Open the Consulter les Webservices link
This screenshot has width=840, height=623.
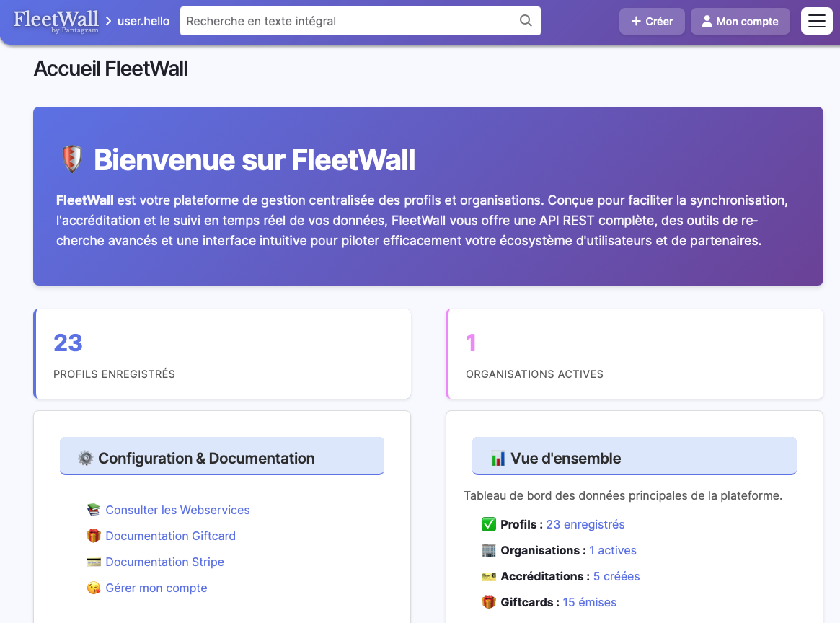tap(177, 510)
